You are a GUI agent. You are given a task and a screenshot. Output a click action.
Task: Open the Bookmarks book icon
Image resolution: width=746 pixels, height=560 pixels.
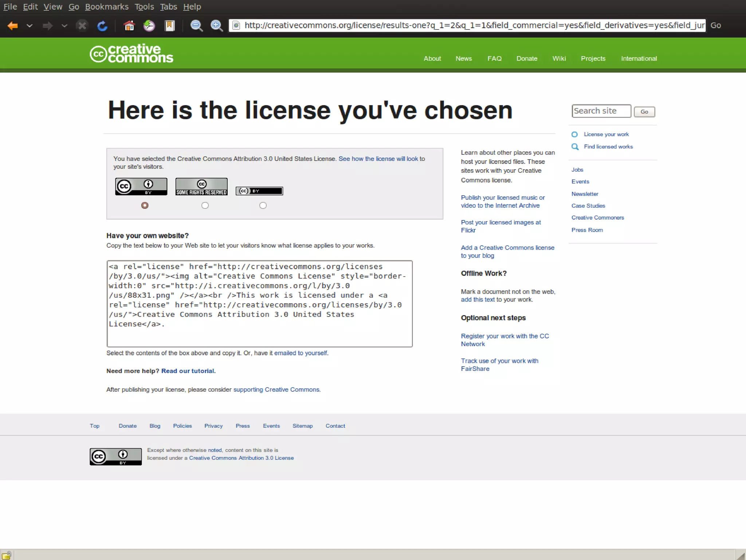click(x=169, y=26)
